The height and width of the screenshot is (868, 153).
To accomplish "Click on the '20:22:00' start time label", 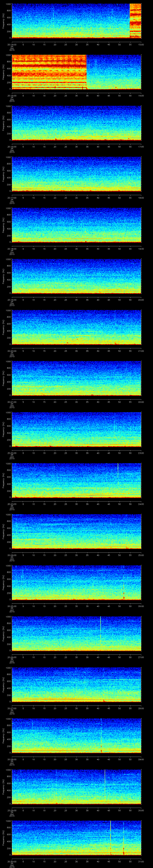I will (12, 453).
